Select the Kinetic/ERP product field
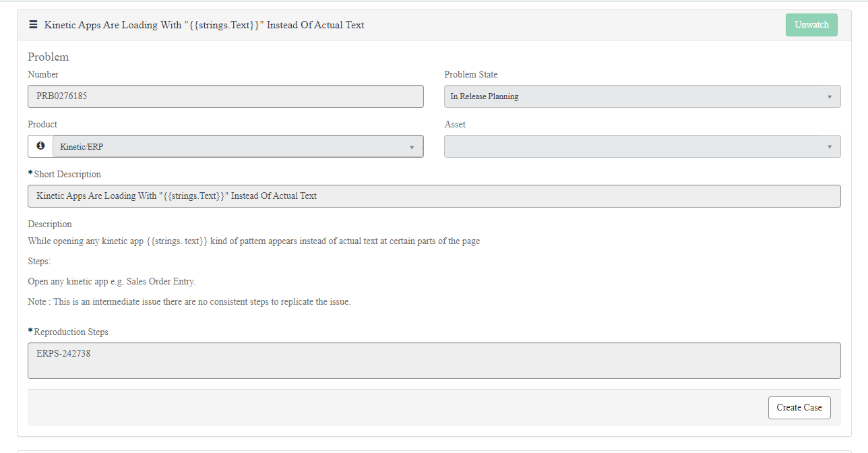 pyautogui.click(x=229, y=146)
